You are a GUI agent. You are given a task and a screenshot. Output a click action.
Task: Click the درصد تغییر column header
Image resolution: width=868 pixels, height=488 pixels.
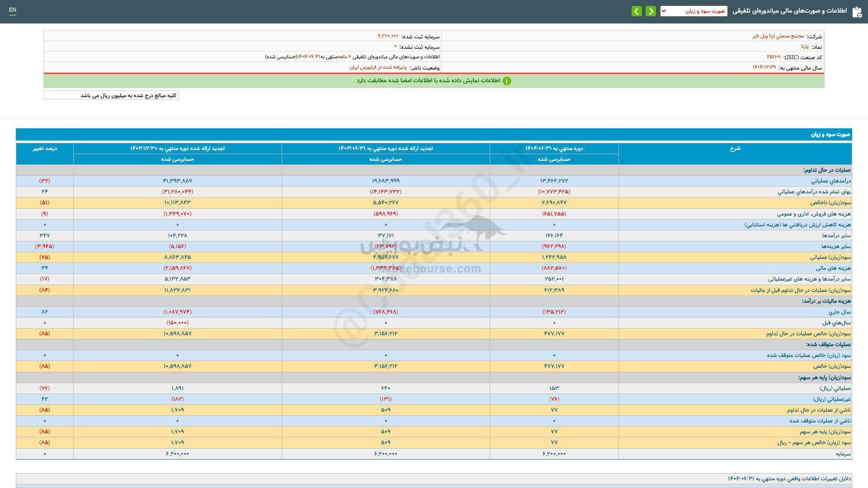45,148
